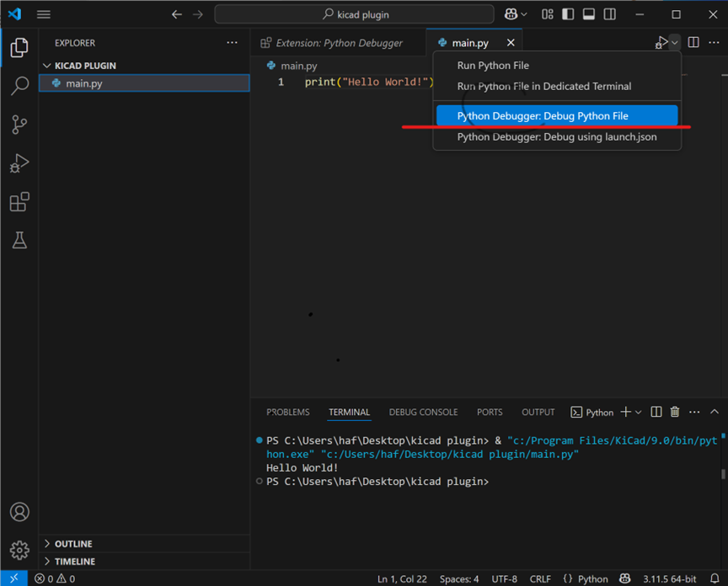728x586 pixels.
Task: Split the editor to the right
Action: [x=693, y=43]
